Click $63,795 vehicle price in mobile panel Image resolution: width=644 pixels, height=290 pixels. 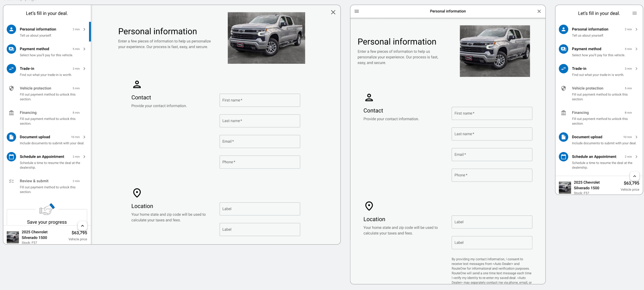pyautogui.click(x=631, y=183)
